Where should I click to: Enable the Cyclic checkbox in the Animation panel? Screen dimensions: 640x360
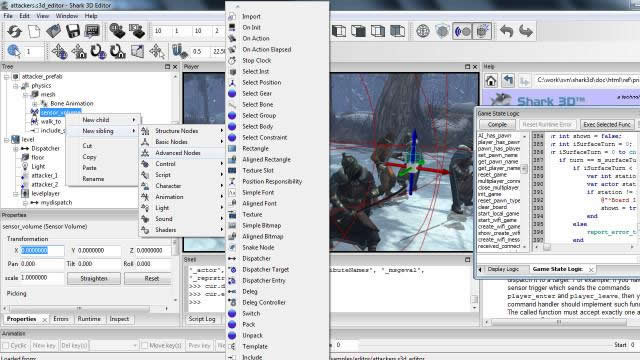(x=6, y=345)
